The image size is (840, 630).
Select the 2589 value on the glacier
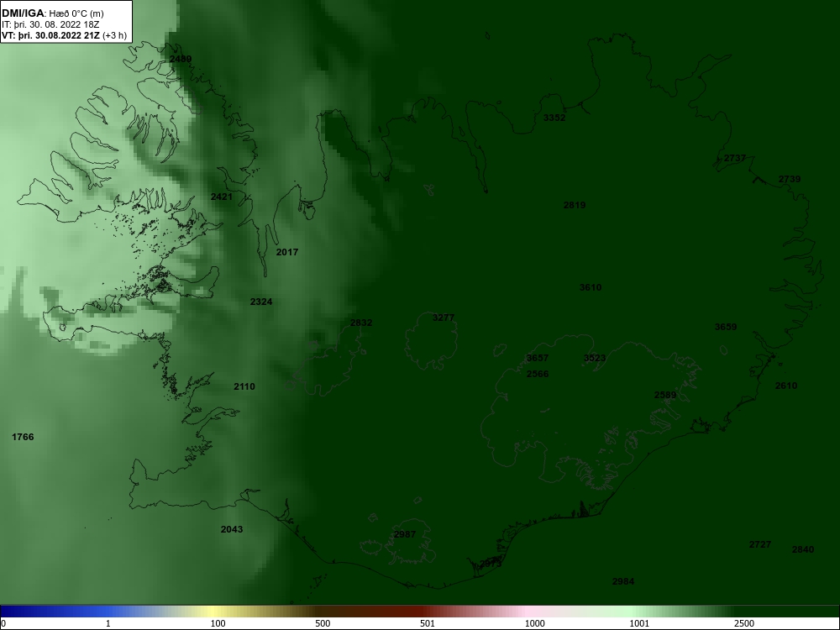[x=665, y=395]
